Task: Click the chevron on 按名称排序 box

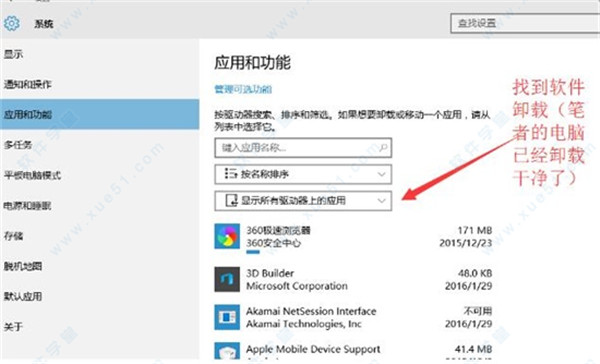Action: 381,175
